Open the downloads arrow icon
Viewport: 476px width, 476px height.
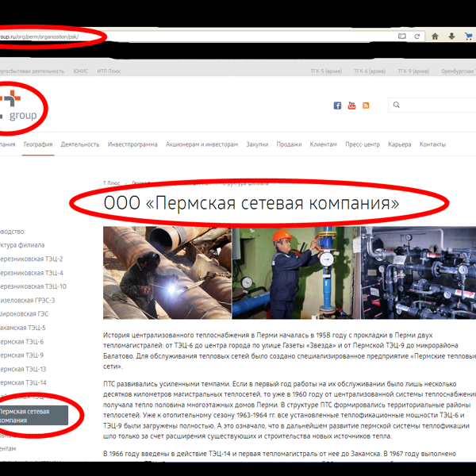[451, 36]
